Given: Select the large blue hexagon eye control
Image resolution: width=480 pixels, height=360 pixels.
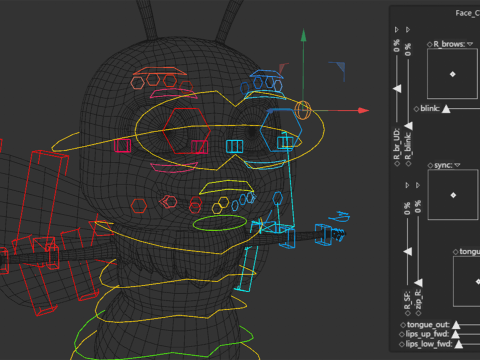Looking at the screenshot, I should [281, 130].
